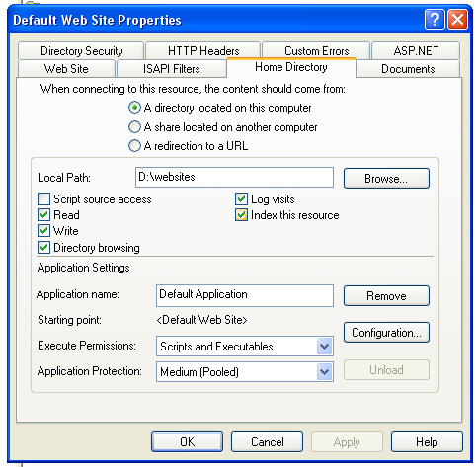This screenshot has width=476, height=467.
Task: Click the Remove application button
Action: [x=386, y=296]
